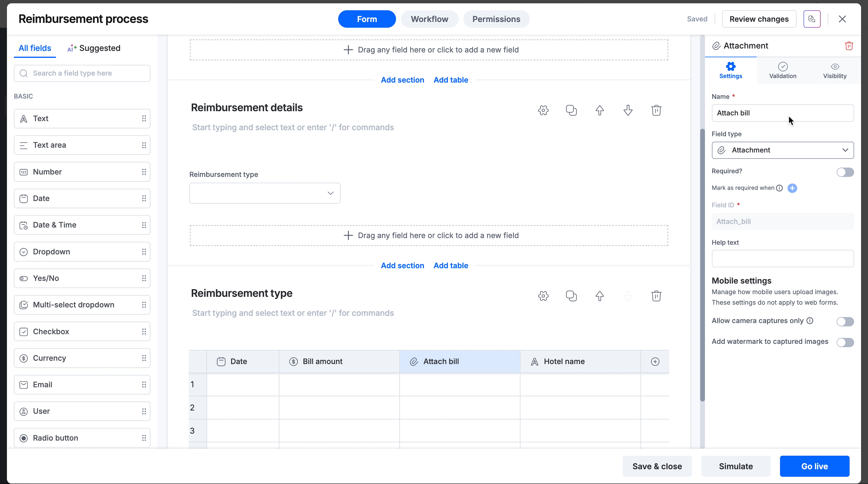Open the Validation tab

tap(782, 71)
